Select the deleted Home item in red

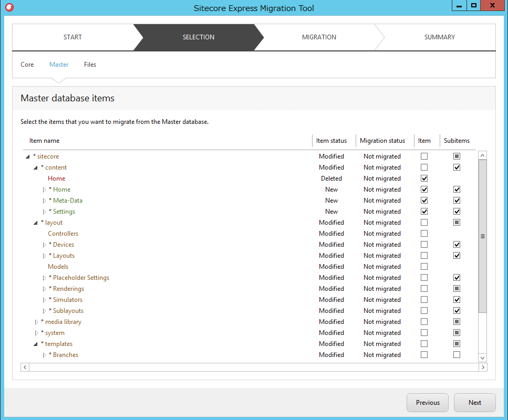[56, 178]
